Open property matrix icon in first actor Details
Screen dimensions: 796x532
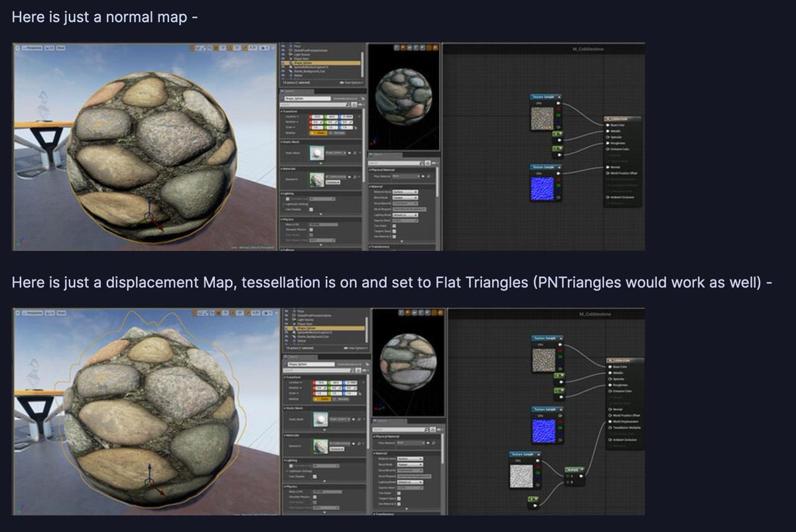pyautogui.click(x=354, y=104)
